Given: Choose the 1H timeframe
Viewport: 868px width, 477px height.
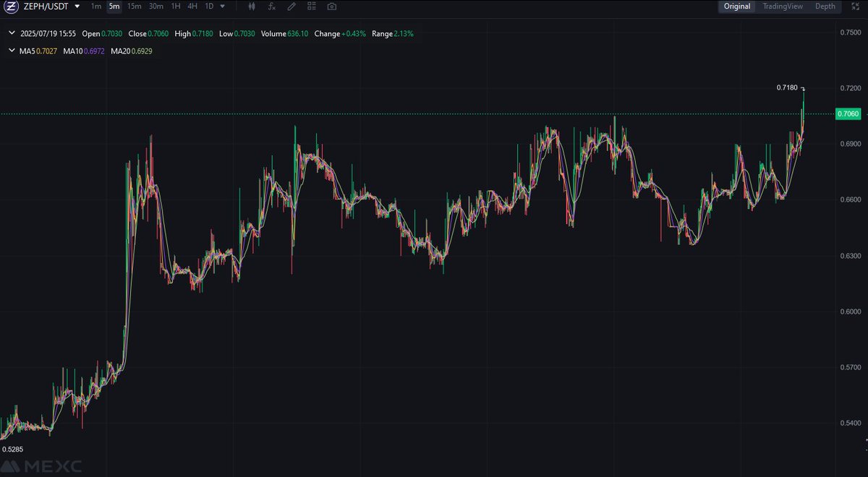Looking at the screenshot, I should click(x=175, y=7).
